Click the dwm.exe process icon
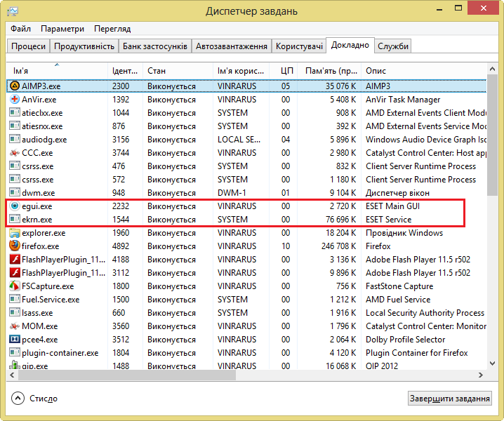Image resolution: width=504 pixels, height=421 pixels. pos(15,192)
